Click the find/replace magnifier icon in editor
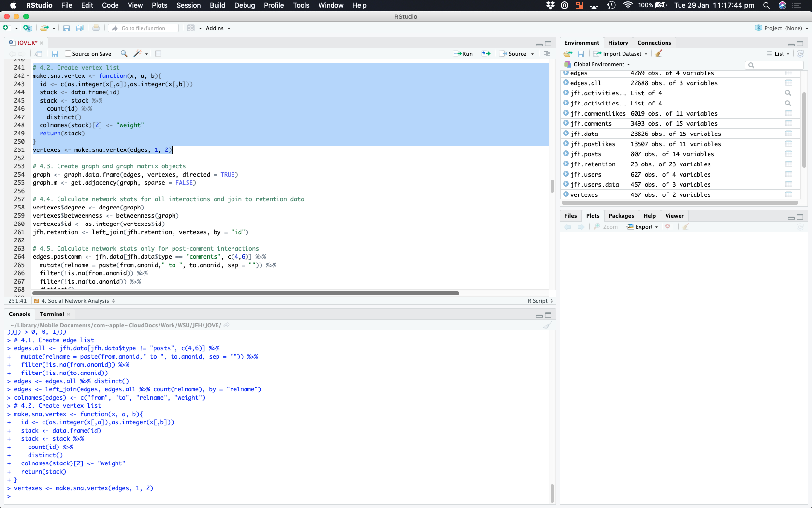The width and height of the screenshot is (812, 508). point(124,54)
